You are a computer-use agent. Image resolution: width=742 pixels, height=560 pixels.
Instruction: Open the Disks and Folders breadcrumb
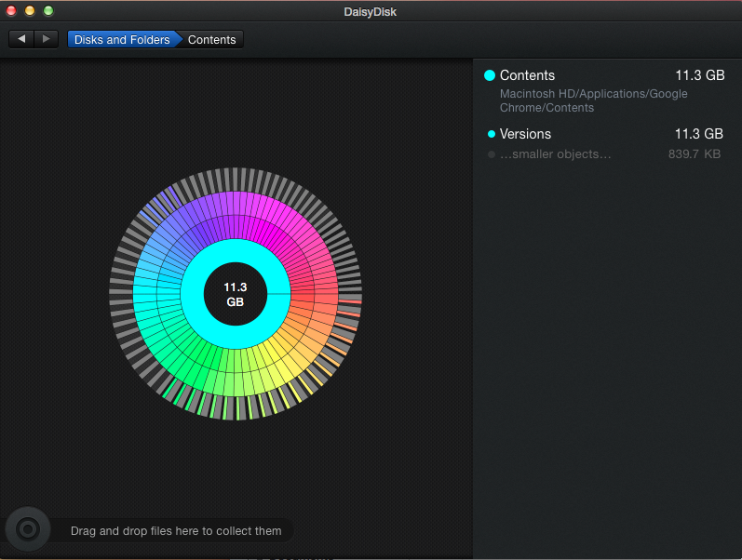pyautogui.click(x=122, y=40)
